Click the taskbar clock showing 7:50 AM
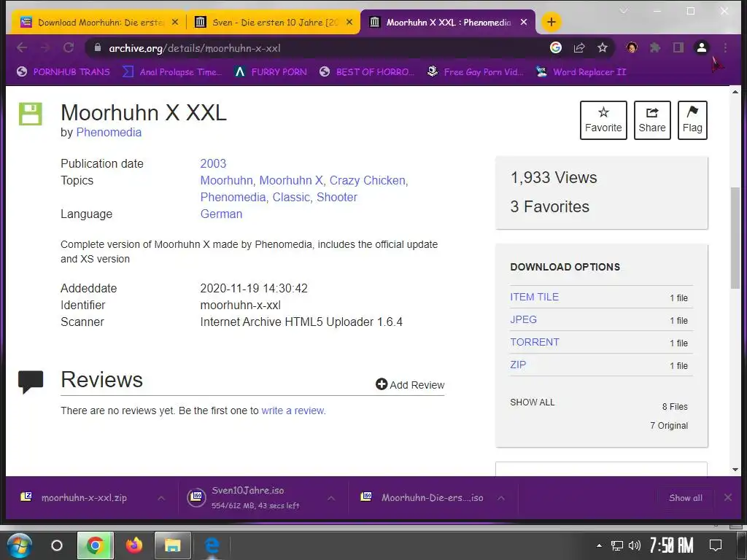Viewport: 747px width, 560px height. 672,545
